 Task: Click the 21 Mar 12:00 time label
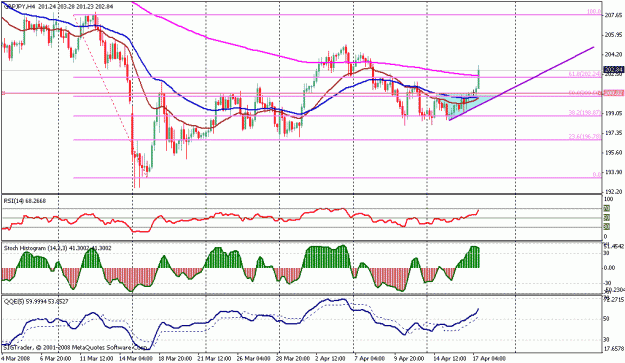213,358
